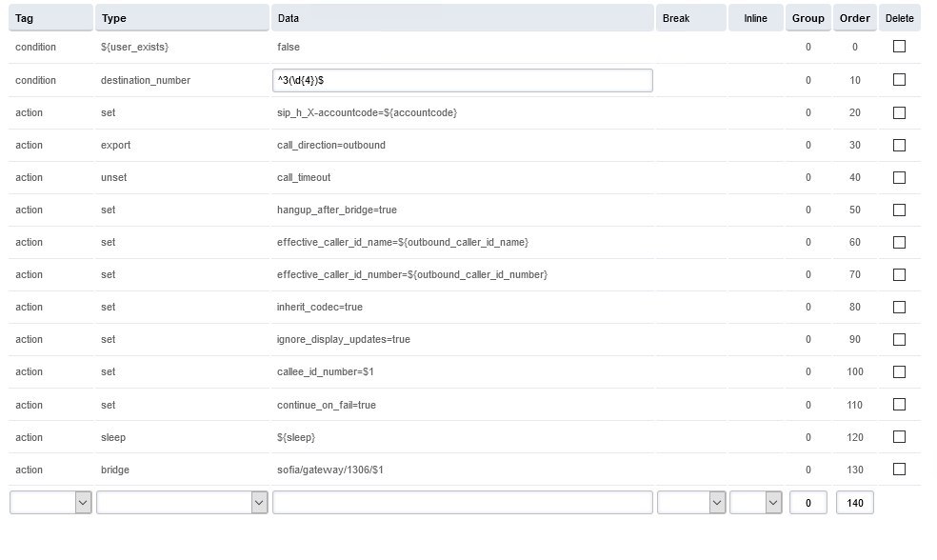Click the Break column header
This screenshot has width=937, height=560.
(x=691, y=18)
